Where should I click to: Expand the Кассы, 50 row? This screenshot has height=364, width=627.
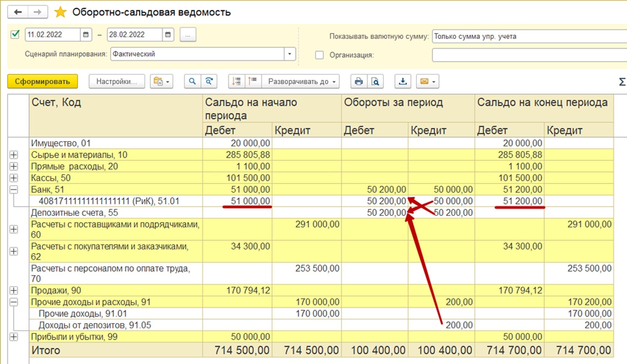pyautogui.click(x=13, y=178)
